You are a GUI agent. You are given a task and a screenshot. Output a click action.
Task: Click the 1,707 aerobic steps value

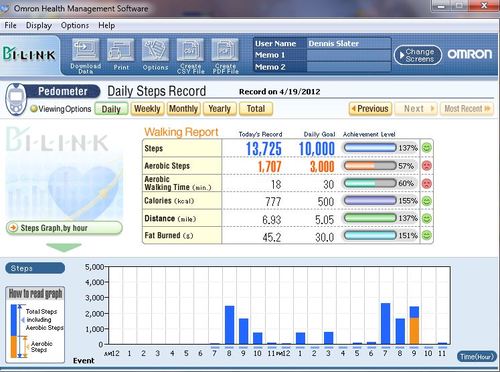(269, 166)
